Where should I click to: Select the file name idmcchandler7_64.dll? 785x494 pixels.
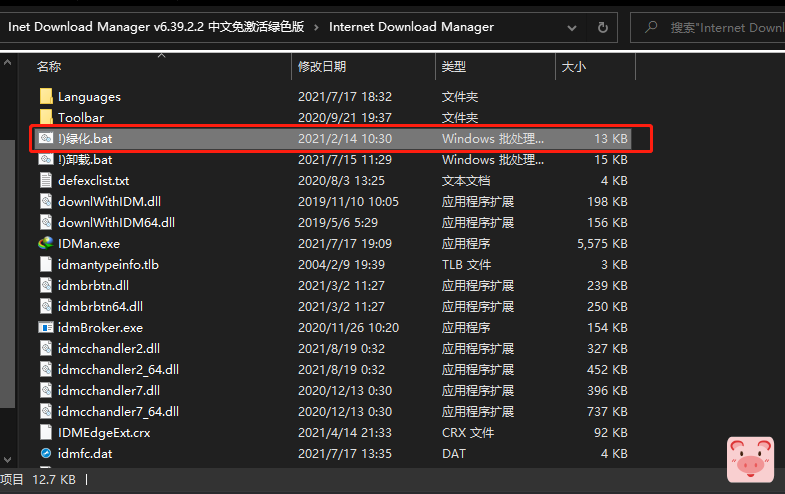pos(118,412)
